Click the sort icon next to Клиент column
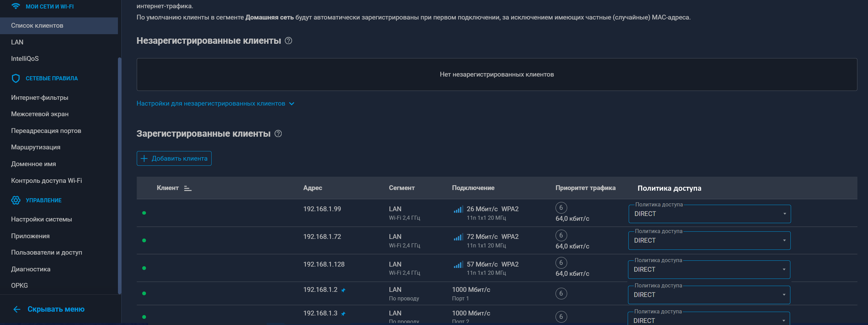868x325 pixels. pos(188,188)
